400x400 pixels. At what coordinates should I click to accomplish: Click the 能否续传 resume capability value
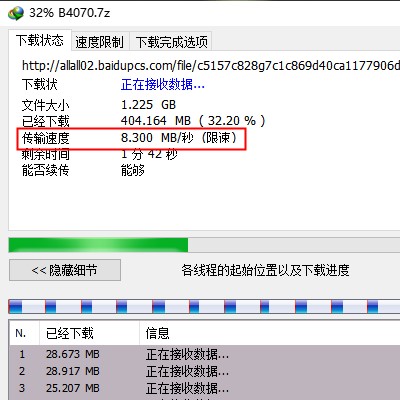(133, 171)
